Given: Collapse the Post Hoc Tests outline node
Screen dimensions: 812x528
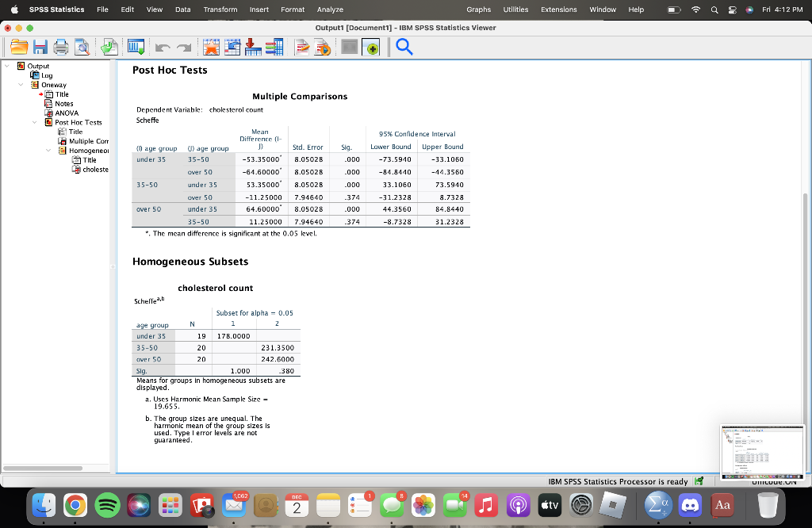Looking at the screenshot, I should coord(35,122).
